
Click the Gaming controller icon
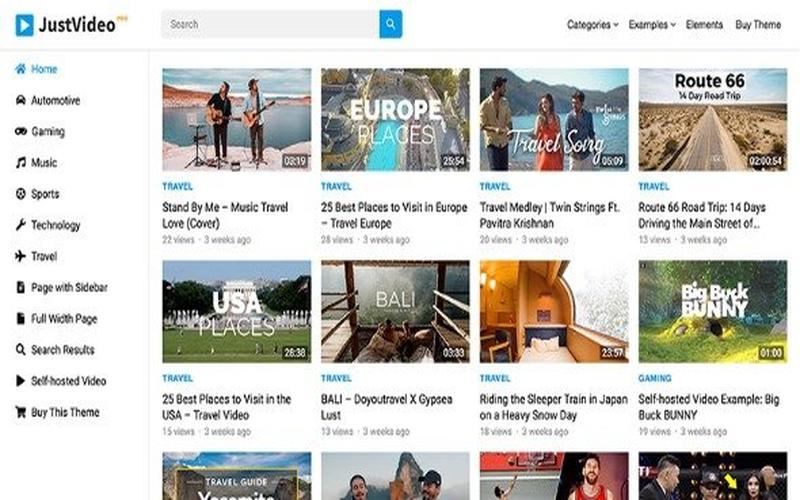[x=20, y=131]
